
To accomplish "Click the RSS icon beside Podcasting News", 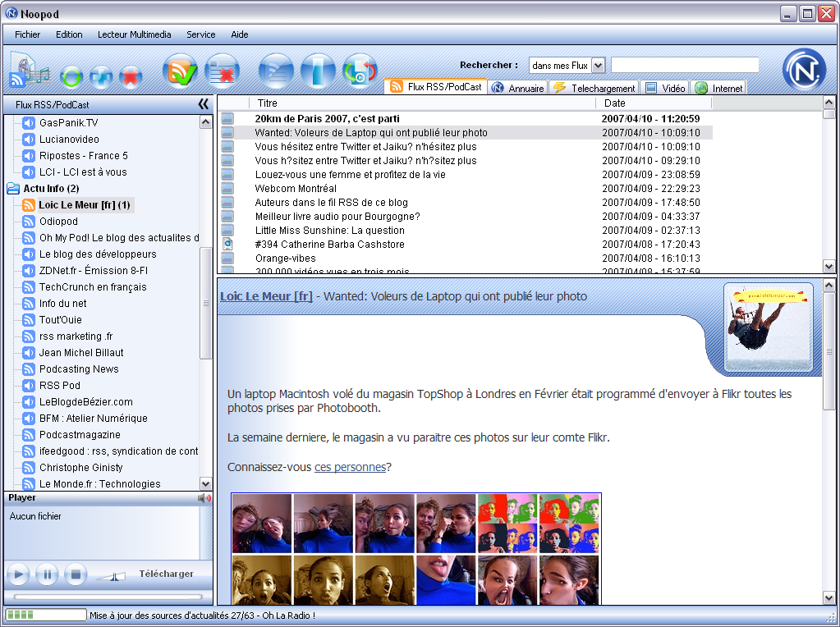I will point(29,369).
